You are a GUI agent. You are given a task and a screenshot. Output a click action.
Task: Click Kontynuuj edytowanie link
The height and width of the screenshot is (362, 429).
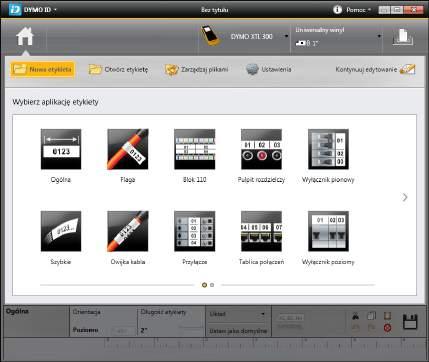[x=366, y=69]
